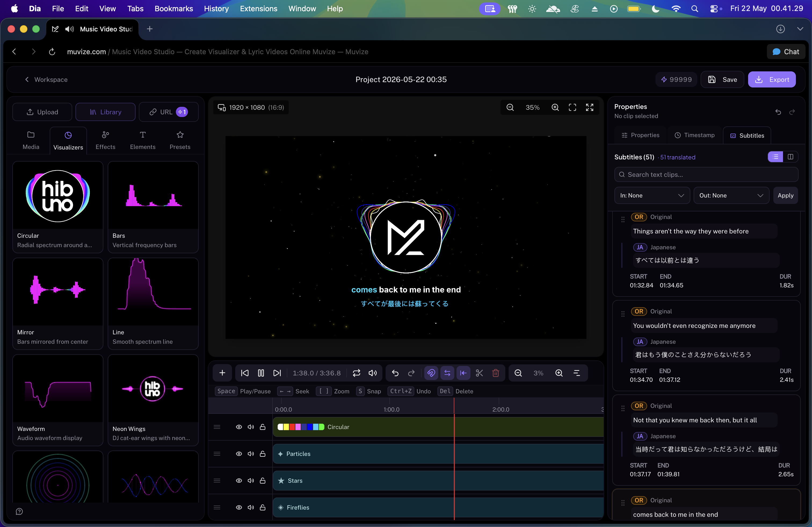
Task: Fit preview to screen
Action: (572, 107)
